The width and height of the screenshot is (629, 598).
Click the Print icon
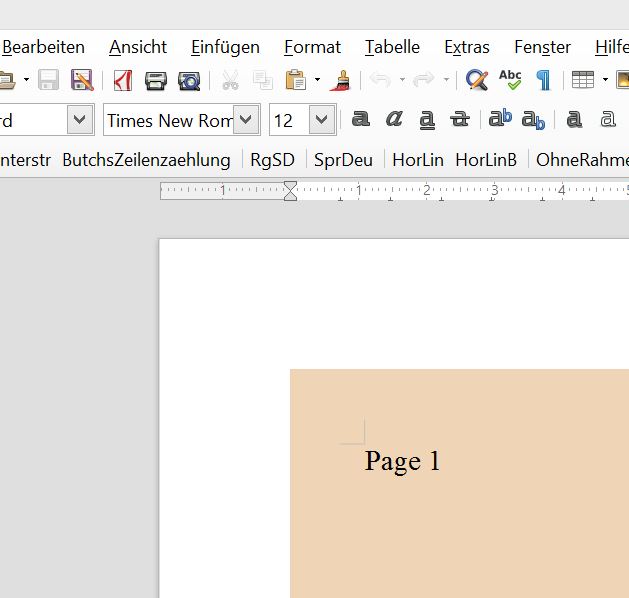click(x=156, y=81)
